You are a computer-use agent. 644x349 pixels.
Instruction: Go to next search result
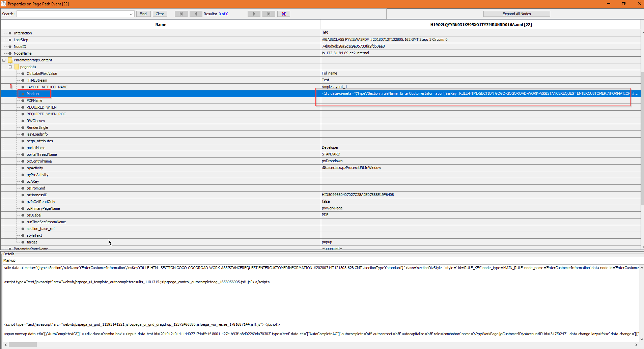click(x=254, y=14)
